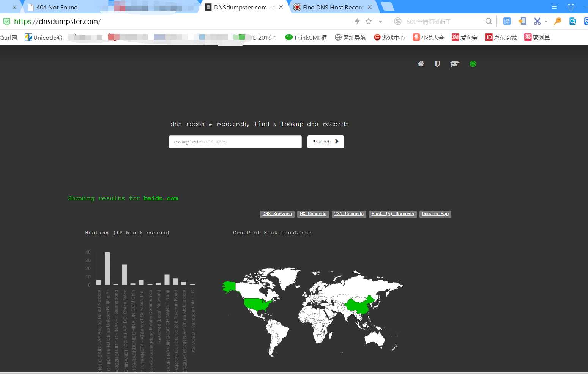
Task: Open the 聚划算 bookmark
Action: [537, 37]
